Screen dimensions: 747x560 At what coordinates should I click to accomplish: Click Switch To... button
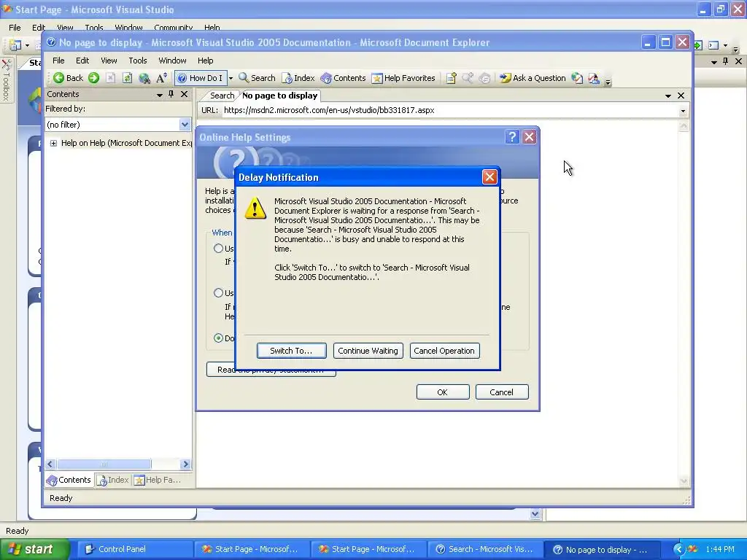[x=292, y=351]
